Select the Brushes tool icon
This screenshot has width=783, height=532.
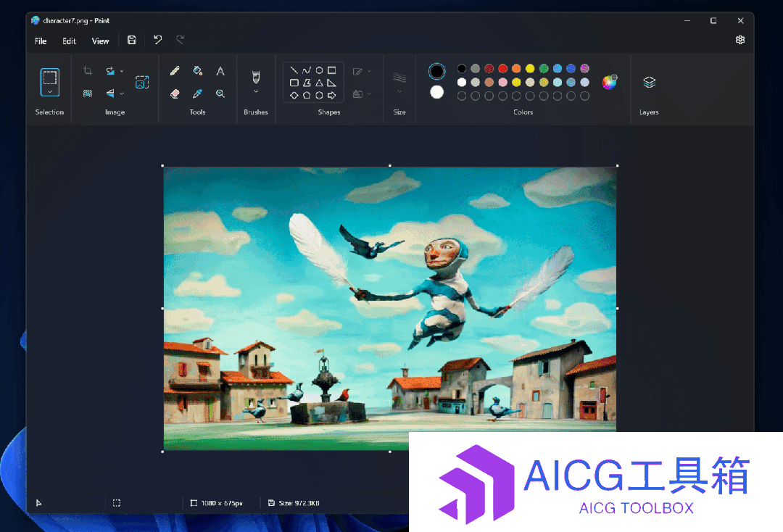(256, 77)
